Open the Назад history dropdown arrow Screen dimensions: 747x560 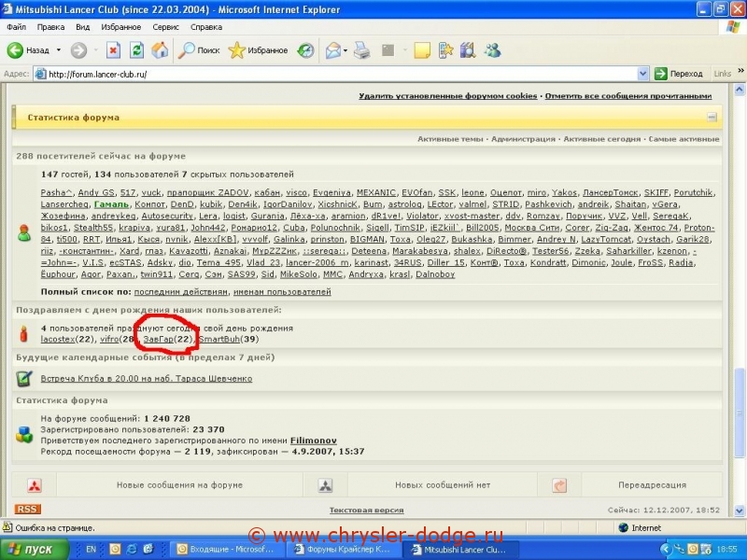(x=59, y=50)
